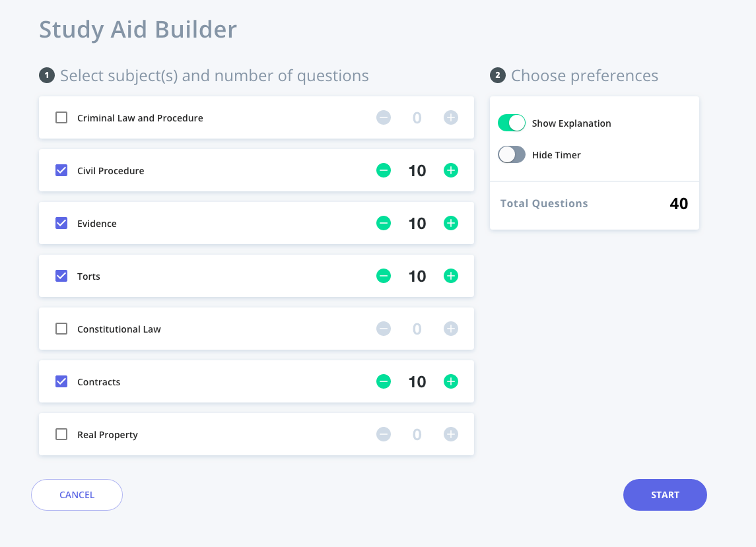Enable the Constitutional Law checkbox

(61, 329)
